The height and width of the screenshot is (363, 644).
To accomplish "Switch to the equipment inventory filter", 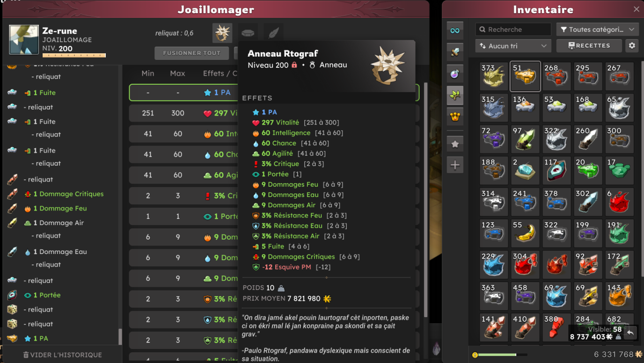I will click(455, 52).
